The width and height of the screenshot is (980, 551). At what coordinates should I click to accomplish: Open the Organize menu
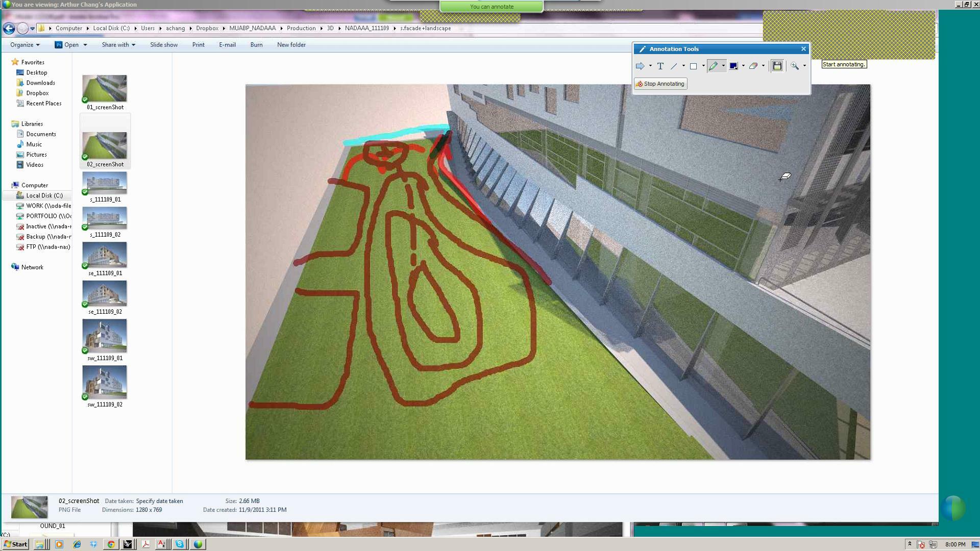(24, 45)
